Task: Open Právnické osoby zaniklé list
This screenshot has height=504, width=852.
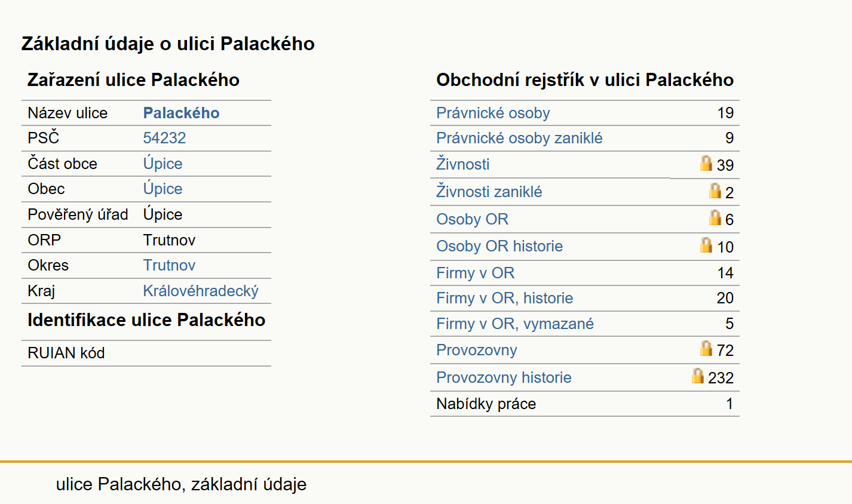Action: click(519, 138)
